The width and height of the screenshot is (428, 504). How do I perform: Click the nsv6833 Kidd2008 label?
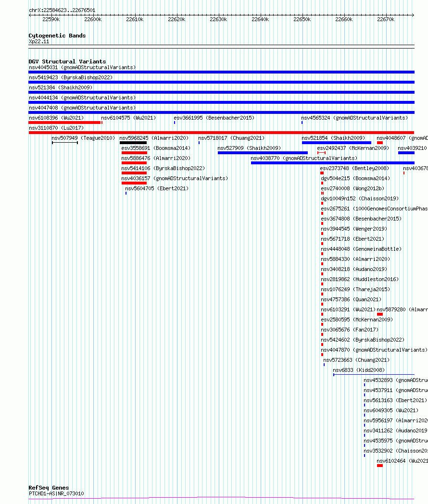coord(358,370)
